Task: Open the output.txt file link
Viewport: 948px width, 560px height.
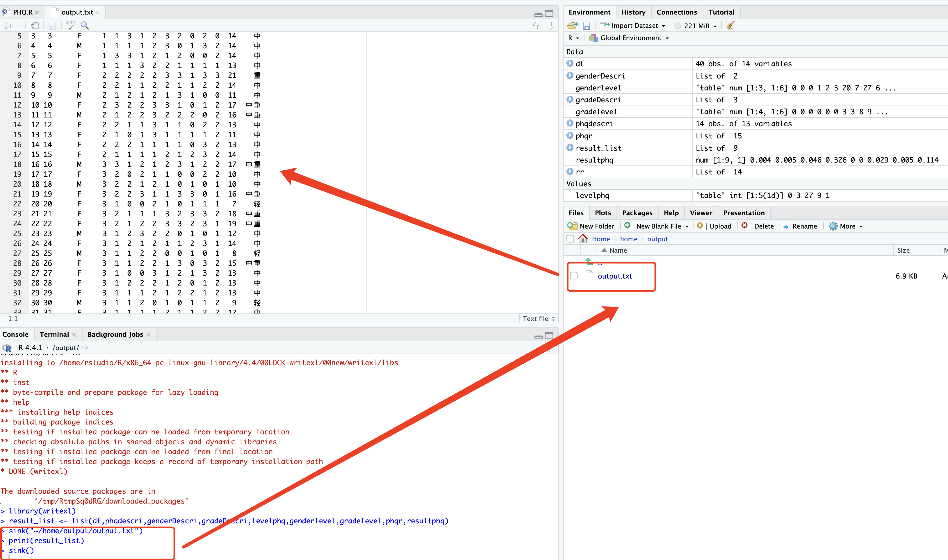Action: (614, 276)
